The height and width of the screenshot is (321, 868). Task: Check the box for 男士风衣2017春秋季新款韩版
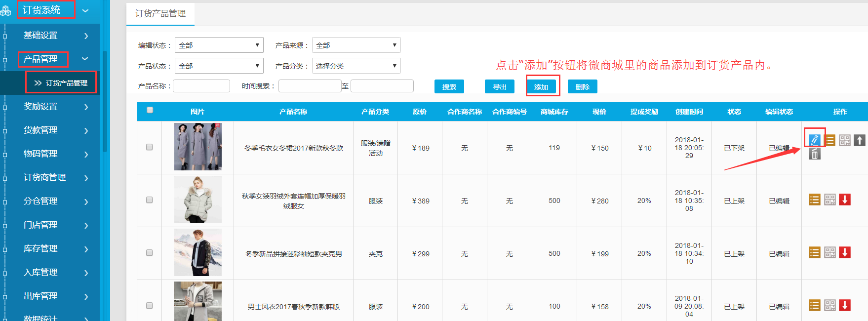point(150,306)
